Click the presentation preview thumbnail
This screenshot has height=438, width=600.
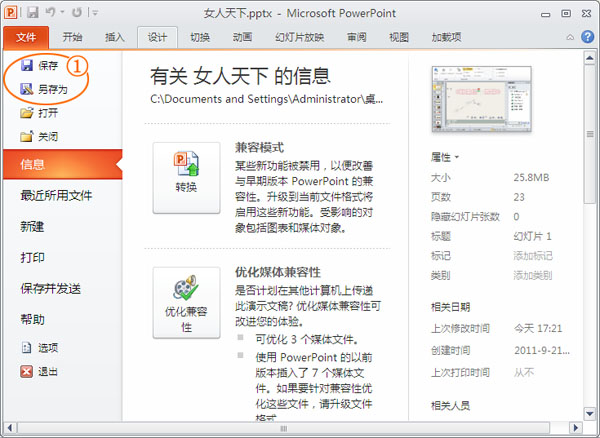tap(481, 99)
